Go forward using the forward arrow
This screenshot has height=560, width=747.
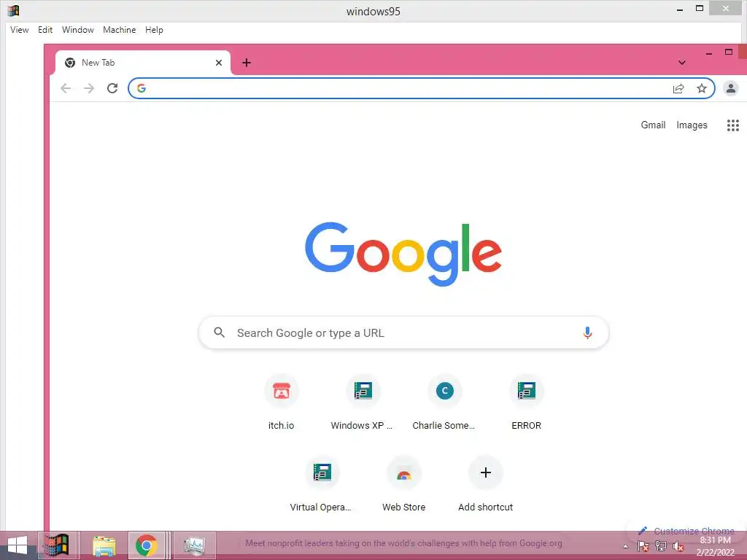coord(89,88)
